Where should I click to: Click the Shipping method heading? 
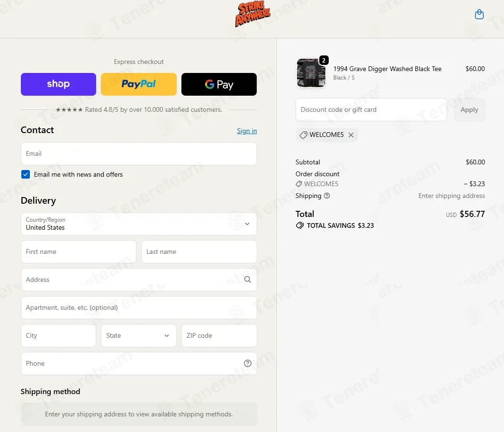tap(51, 391)
